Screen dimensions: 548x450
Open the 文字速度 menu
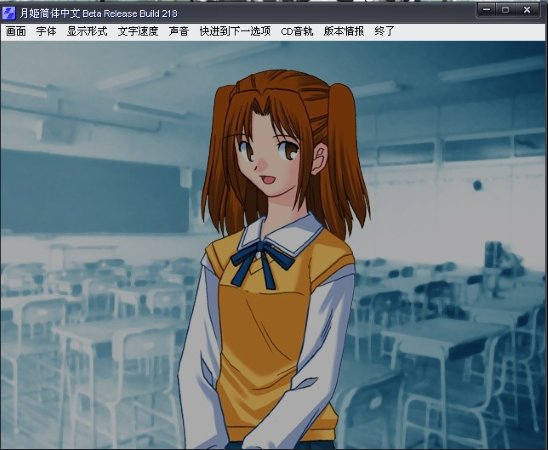click(138, 31)
